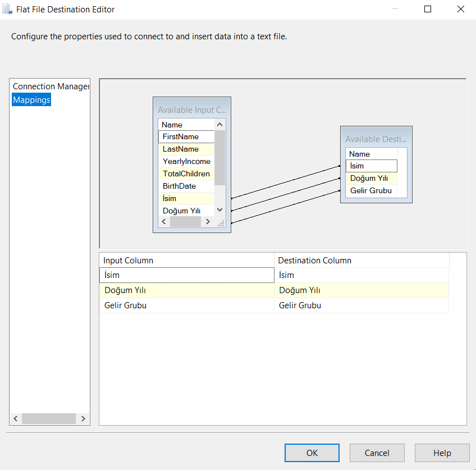The width and height of the screenshot is (476, 470).
Task: Select the Gelir Grubu mapping connector line
Action: coord(286,207)
